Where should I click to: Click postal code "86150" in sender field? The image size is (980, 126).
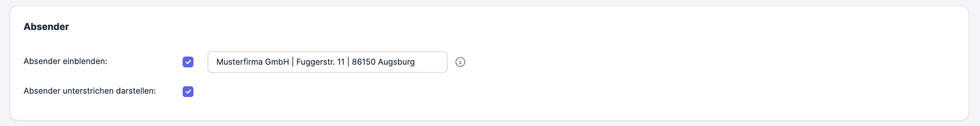coord(363,62)
